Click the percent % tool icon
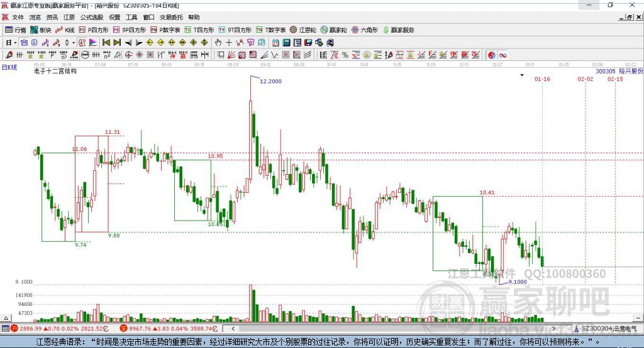Image resolution: width=644 pixels, height=348 pixels. click(345, 55)
